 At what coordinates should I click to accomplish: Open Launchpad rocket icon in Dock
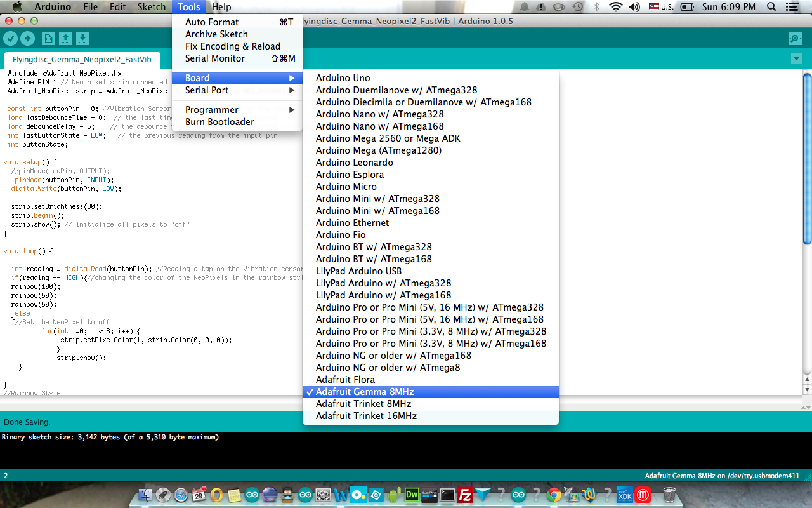click(x=162, y=495)
